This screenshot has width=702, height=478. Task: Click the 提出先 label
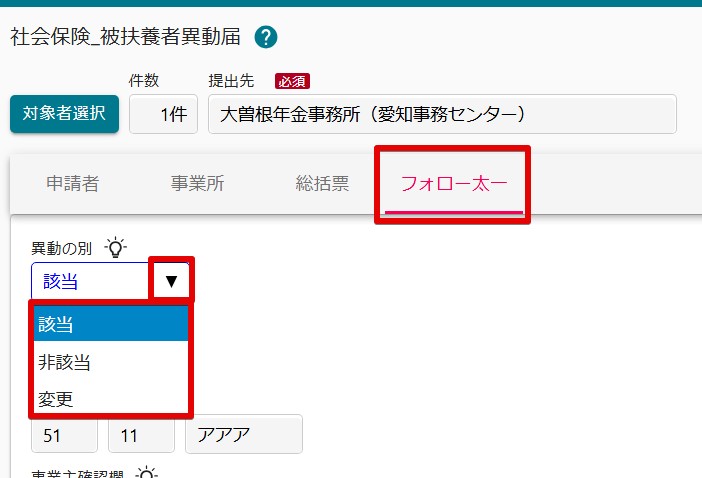pyautogui.click(x=231, y=81)
